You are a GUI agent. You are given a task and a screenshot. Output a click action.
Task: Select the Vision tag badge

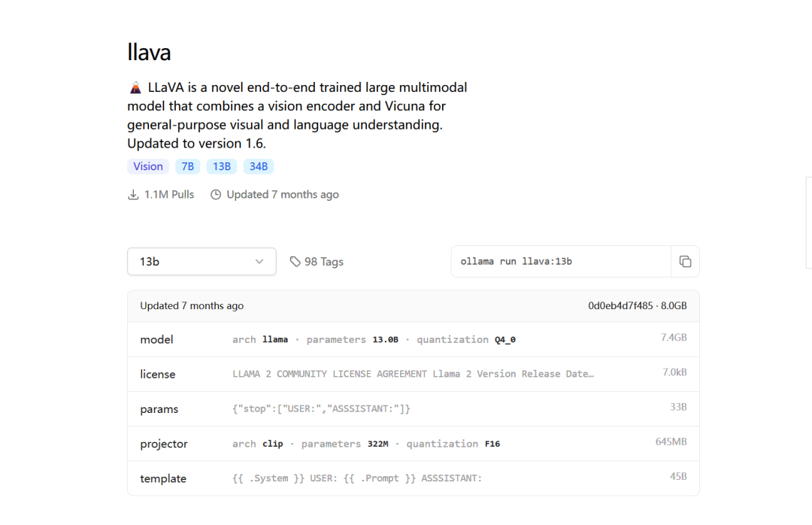[x=148, y=167]
